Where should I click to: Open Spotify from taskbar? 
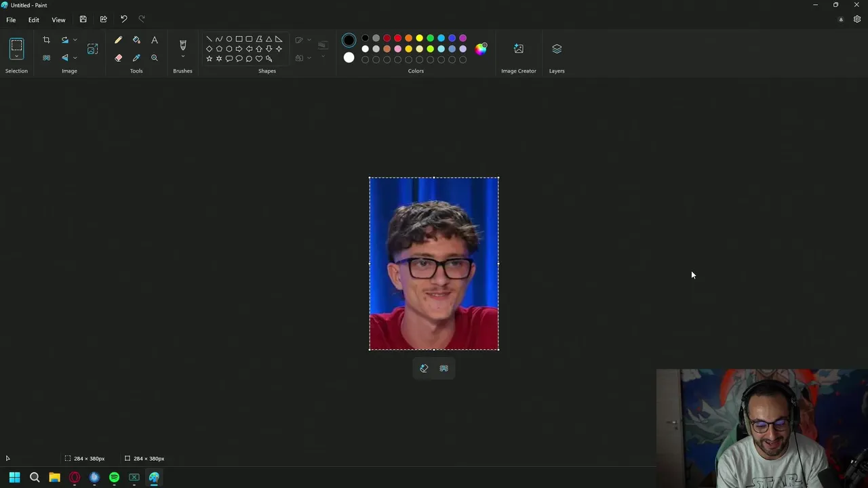tap(114, 477)
